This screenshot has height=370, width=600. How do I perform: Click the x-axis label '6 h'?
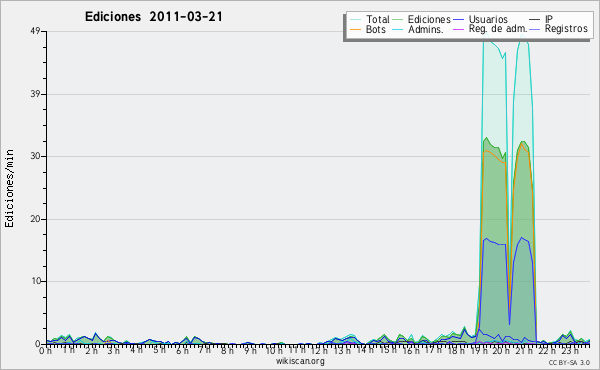click(x=182, y=350)
